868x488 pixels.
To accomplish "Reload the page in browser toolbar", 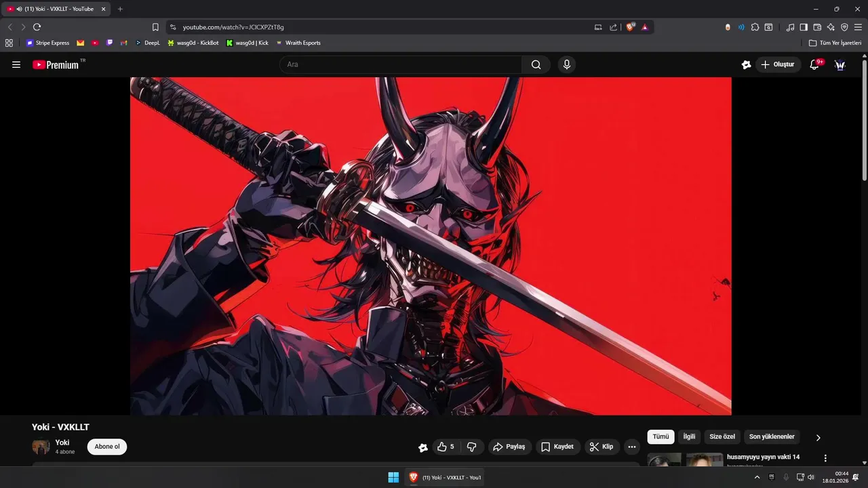I will click(x=37, y=27).
